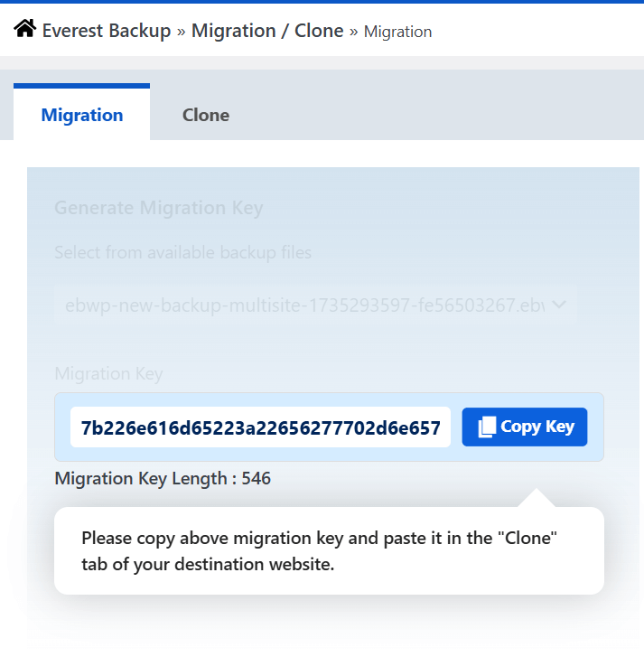Click the final Migration breadcrumb item

397,32
